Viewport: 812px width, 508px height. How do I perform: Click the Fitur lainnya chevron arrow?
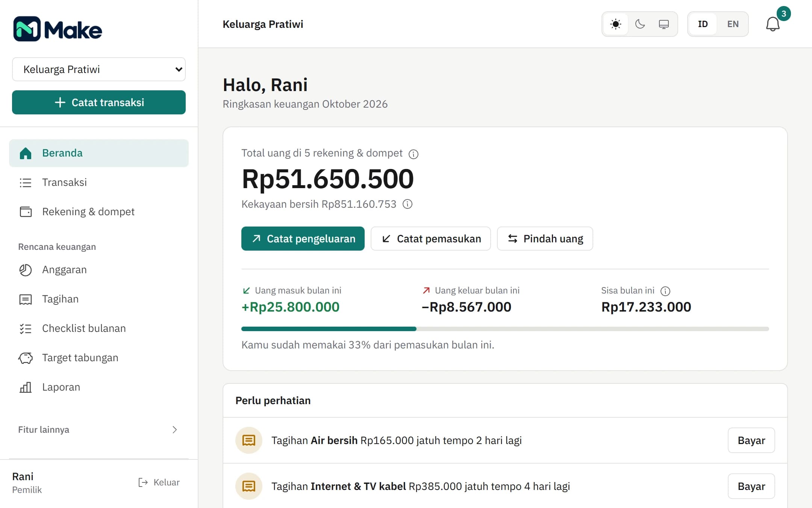point(174,430)
